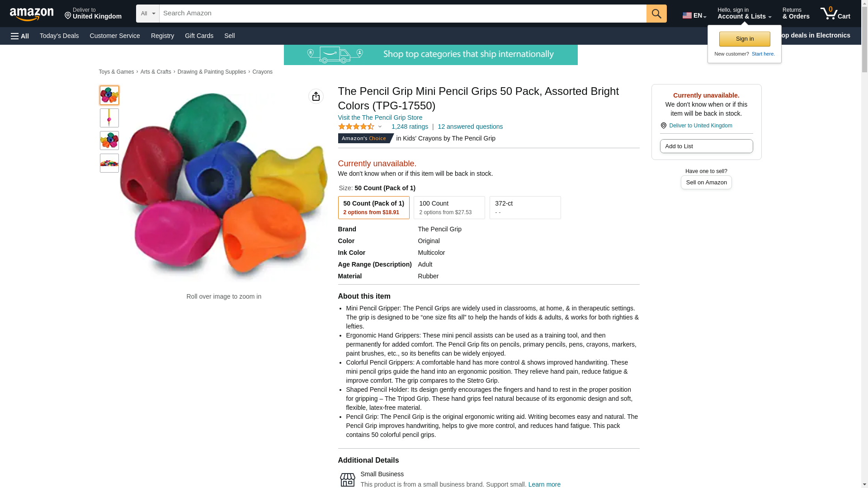Click the Small Business storefront icon
This screenshot has height=488, width=868.
pos(347,479)
